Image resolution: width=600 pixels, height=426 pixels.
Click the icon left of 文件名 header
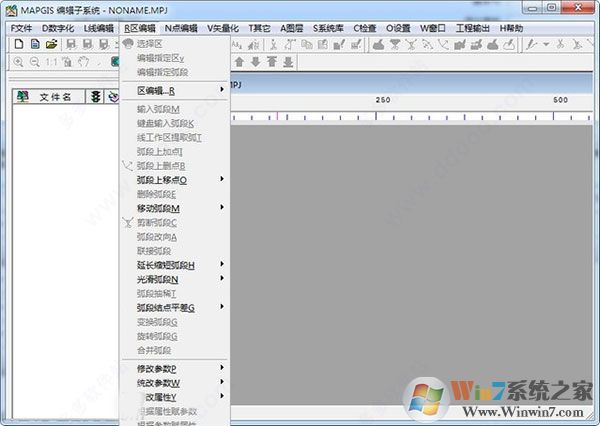point(23,97)
